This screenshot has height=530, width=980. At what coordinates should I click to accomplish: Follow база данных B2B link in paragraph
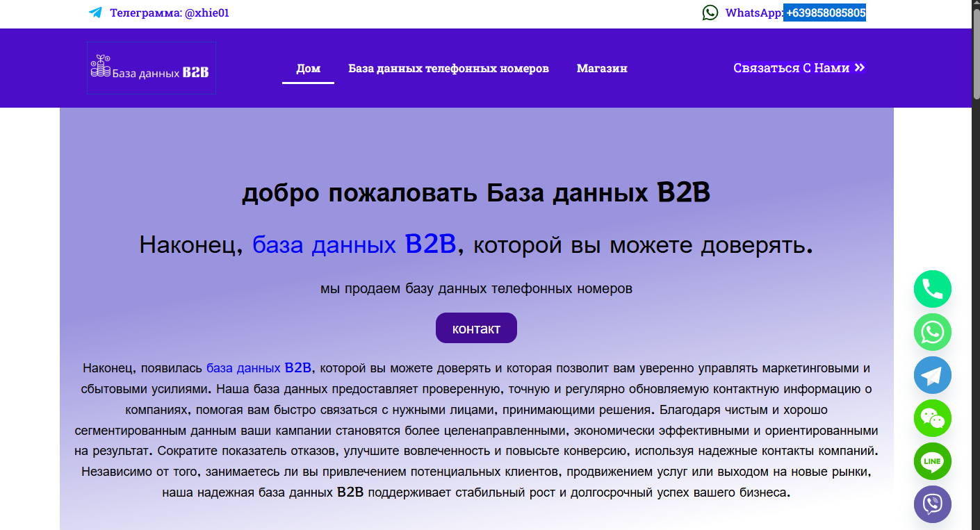(x=259, y=367)
